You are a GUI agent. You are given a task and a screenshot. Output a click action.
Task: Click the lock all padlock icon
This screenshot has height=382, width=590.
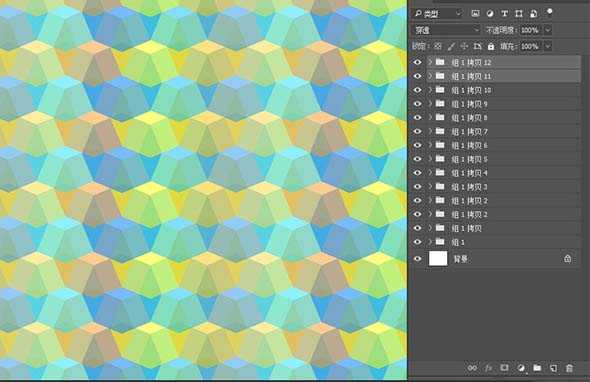[x=491, y=46]
